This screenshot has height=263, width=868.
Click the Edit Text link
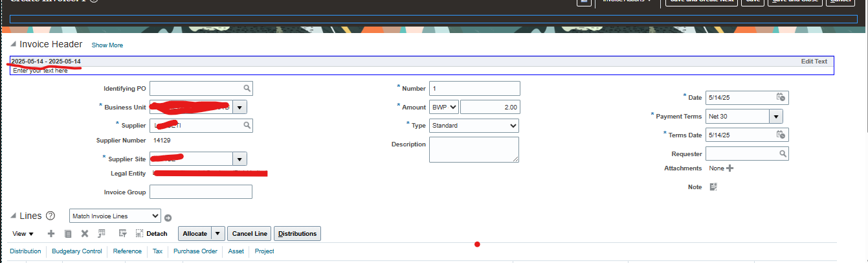click(x=814, y=62)
